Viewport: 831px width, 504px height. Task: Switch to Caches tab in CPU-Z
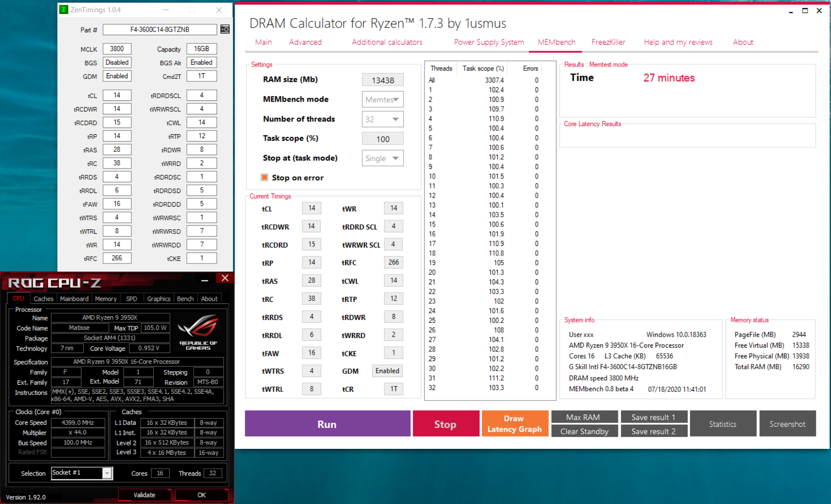pyautogui.click(x=43, y=299)
